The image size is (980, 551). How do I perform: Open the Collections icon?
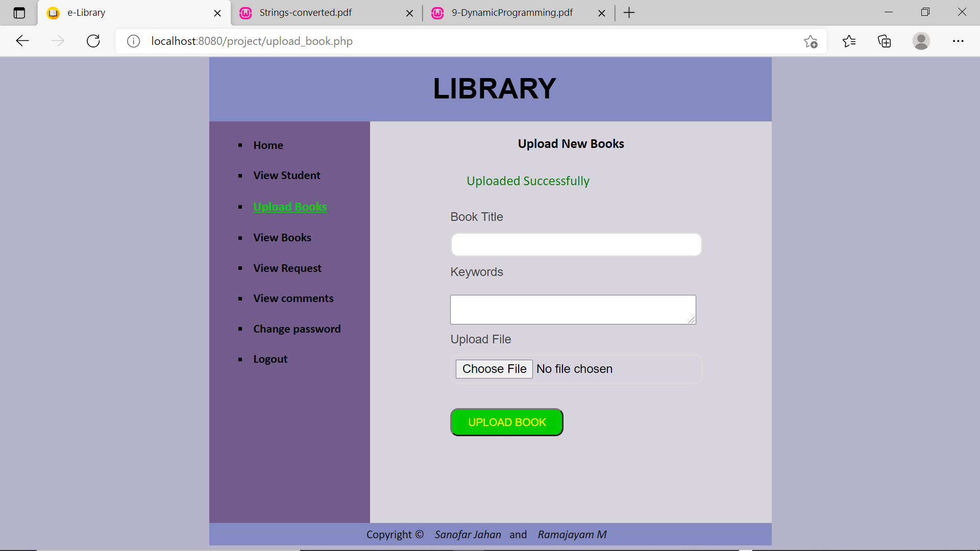coord(884,41)
